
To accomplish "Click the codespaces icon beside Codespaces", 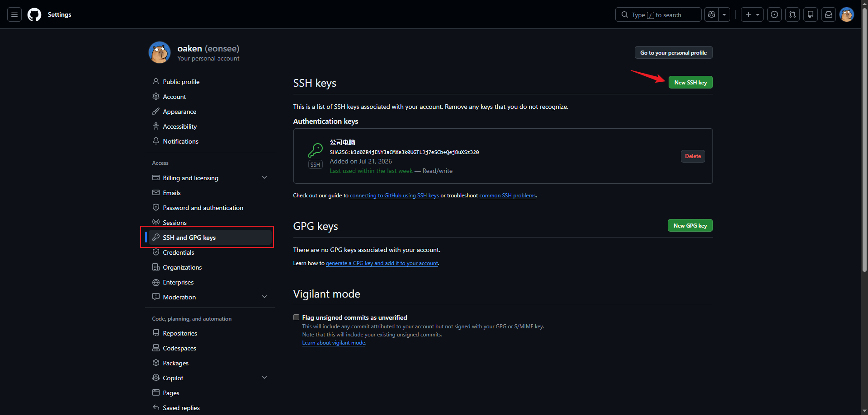I will [156, 348].
